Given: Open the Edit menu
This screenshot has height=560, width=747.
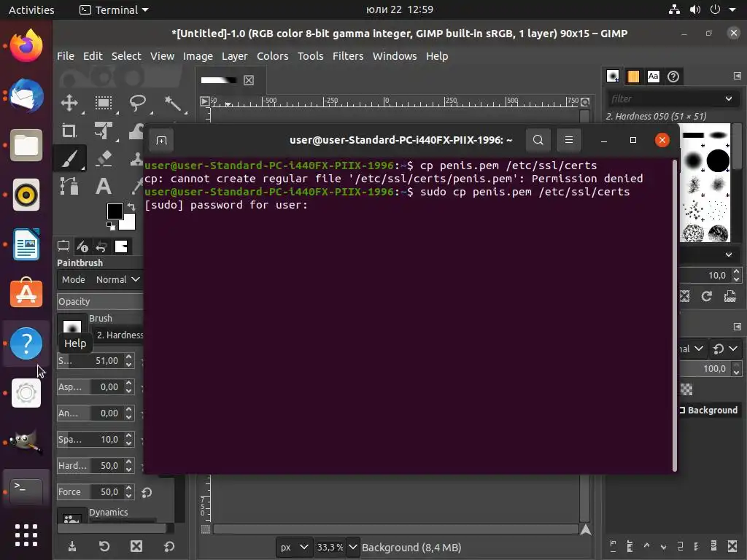Looking at the screenshot, I should [x=93, y=56].
